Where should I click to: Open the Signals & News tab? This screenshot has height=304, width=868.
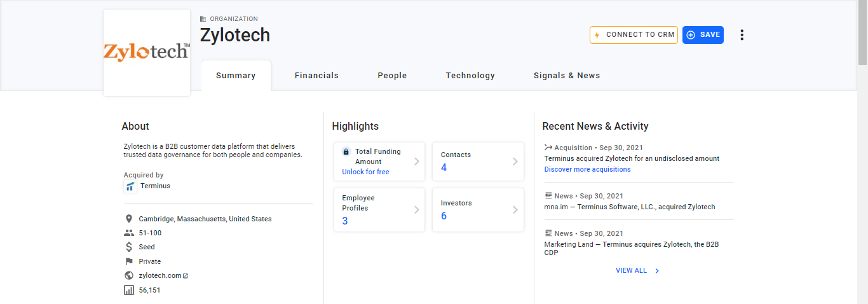coord(567,76)
